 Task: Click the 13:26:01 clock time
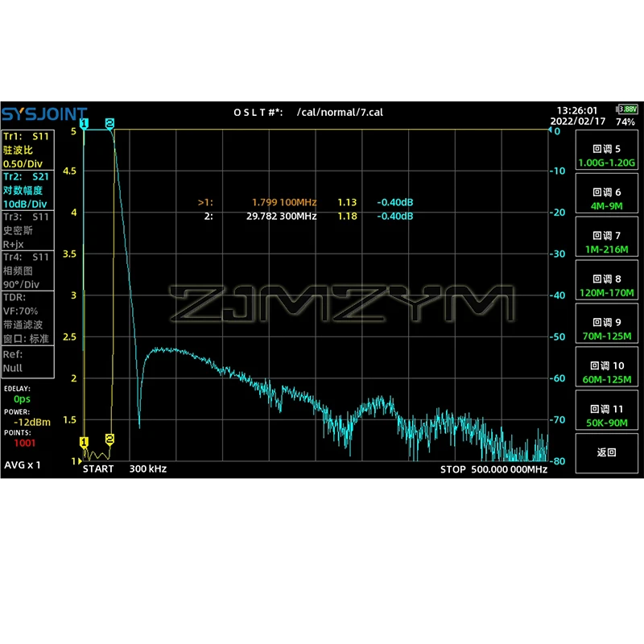pyautogui.click(x=576, y=110)
